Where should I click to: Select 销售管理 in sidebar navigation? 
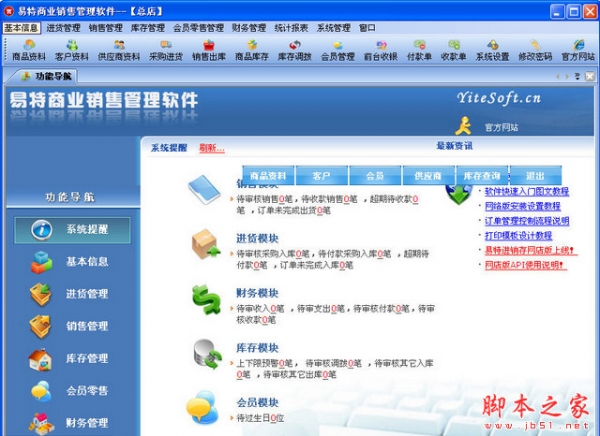coord(70,326)
